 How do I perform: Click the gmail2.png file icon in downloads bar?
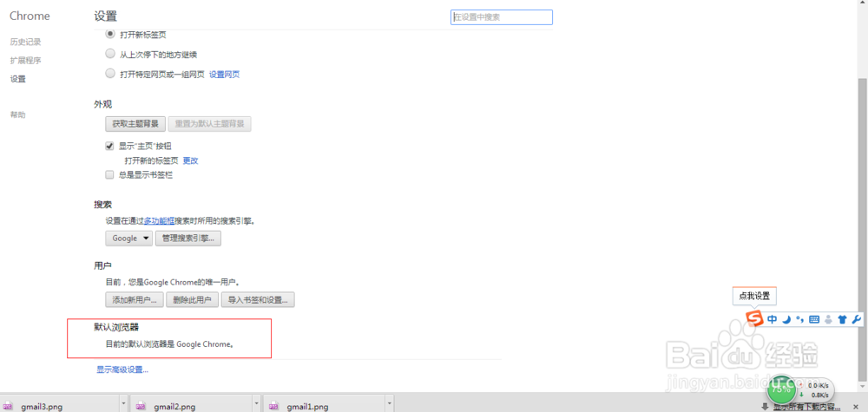point(141,406)
